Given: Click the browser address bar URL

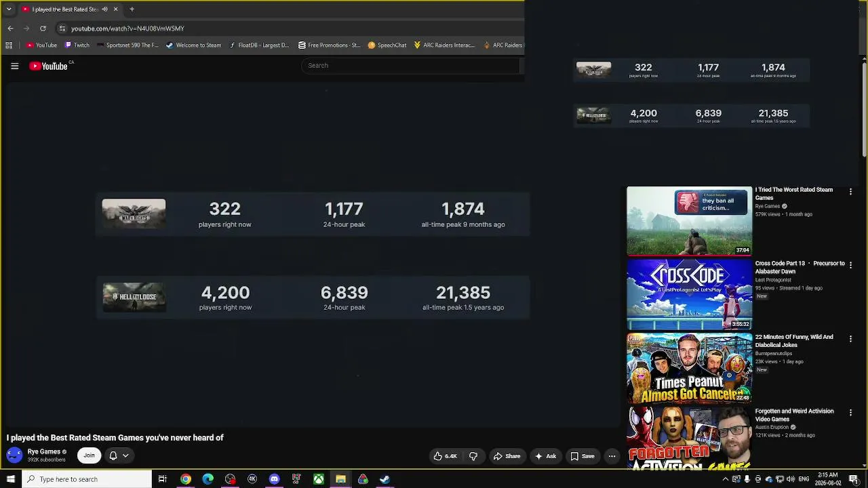Looking at the screenshot, I should tap(127, 28).
